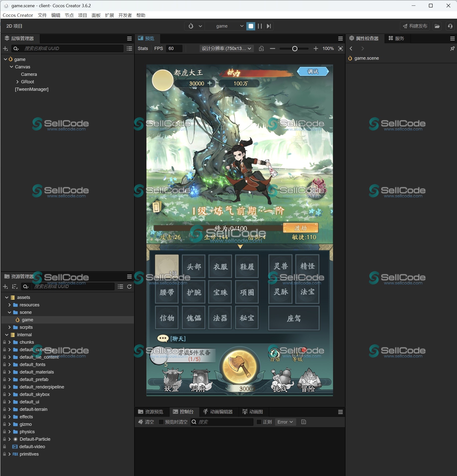Open console log file icon

[303, 422]
